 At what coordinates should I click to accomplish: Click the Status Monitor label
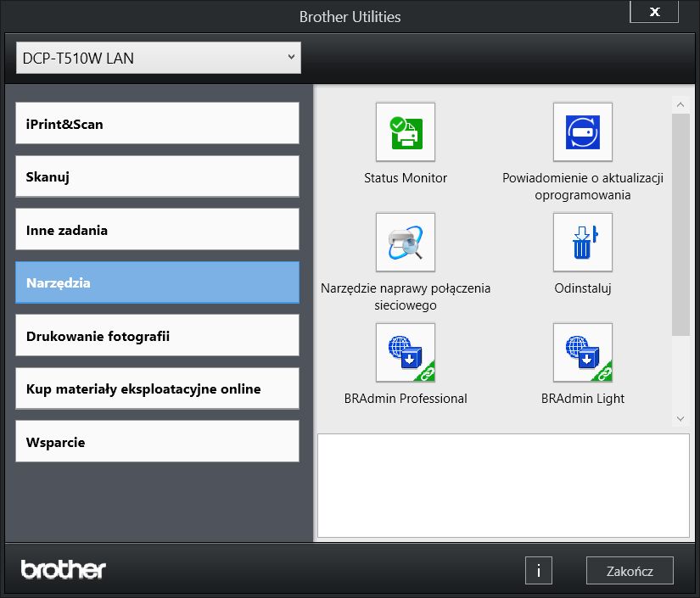click(406, 178)
